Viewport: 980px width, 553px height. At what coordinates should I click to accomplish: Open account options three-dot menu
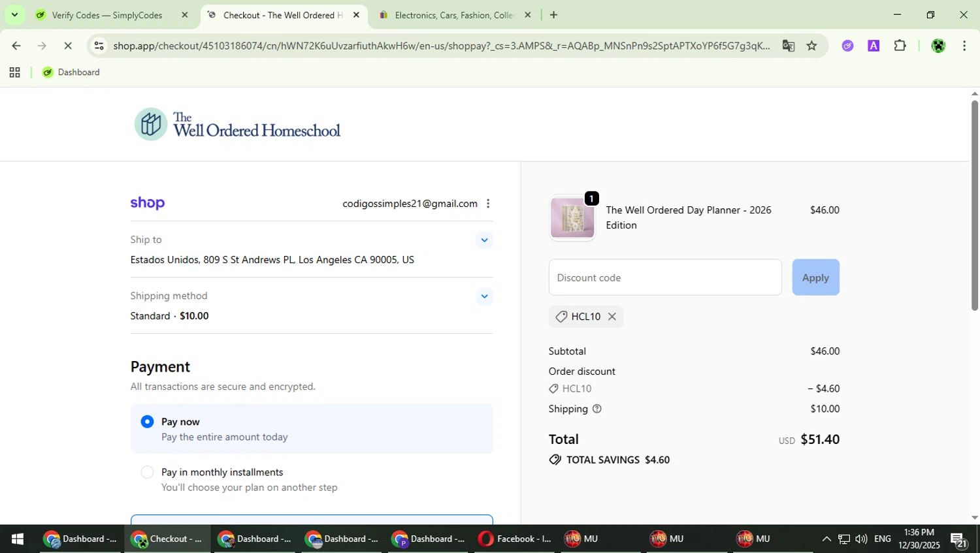(x=488, y=204)
